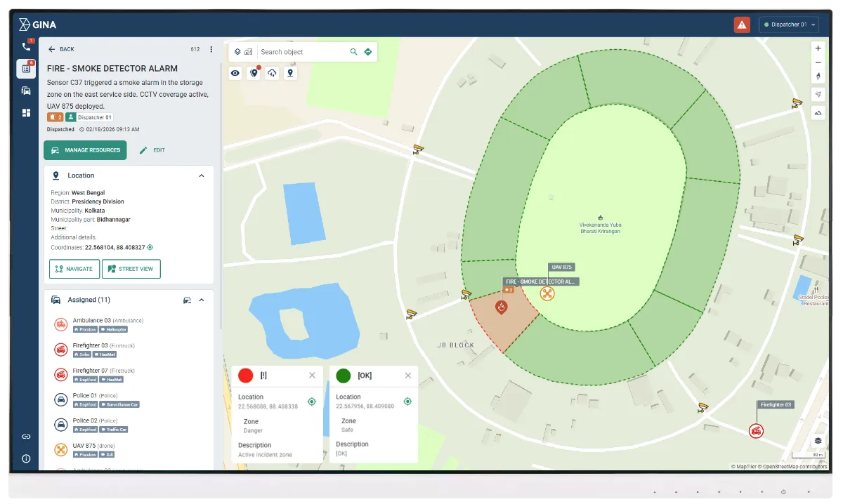This screenshot has height=504, width=843.
Task: Toggle the POI markers icon with red dot
Action: [x=253, y=72]
